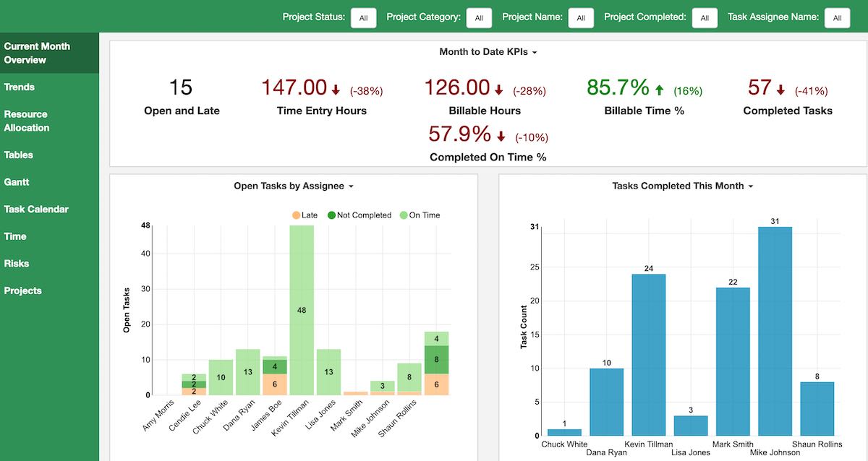Open the Project Status filter dropdown

(x=363, y=17)
